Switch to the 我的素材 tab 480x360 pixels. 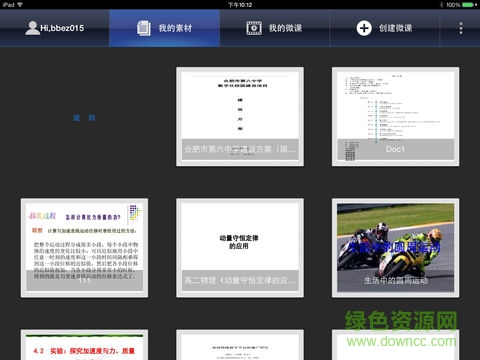(x=164, y=28)
